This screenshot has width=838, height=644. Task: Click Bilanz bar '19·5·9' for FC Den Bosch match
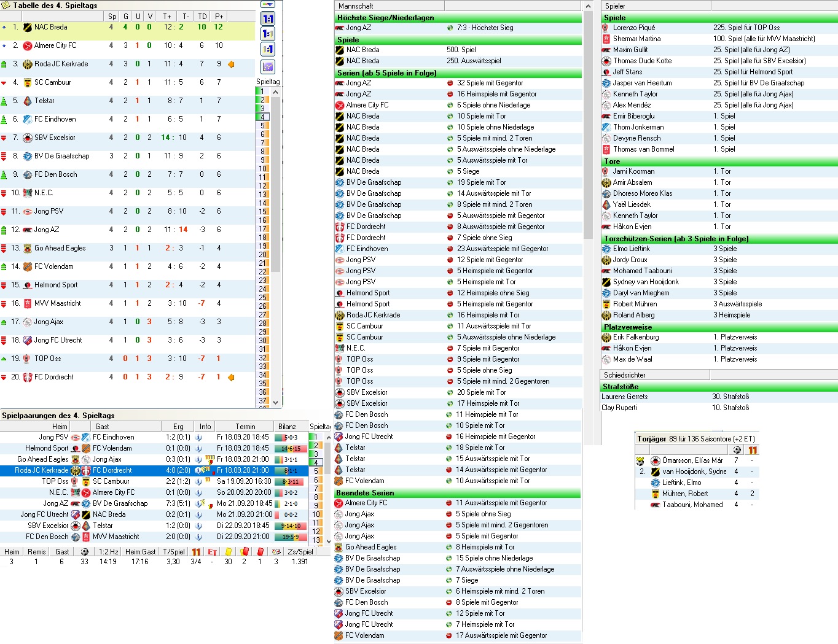pos(291,537)
